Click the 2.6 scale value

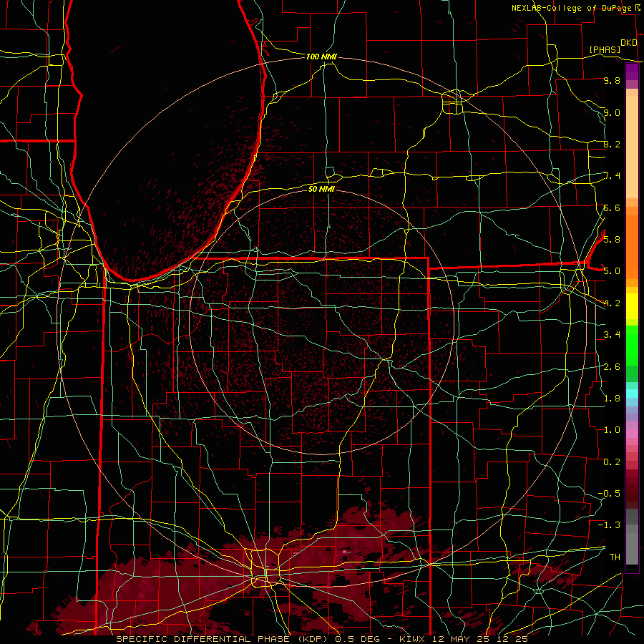[x=612, y=367]
